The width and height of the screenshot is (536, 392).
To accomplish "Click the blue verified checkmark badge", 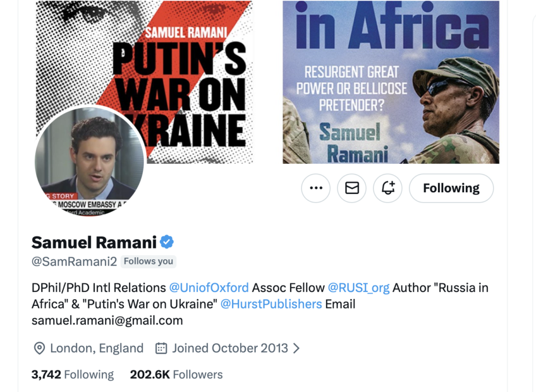I will [x=167, y=242].
